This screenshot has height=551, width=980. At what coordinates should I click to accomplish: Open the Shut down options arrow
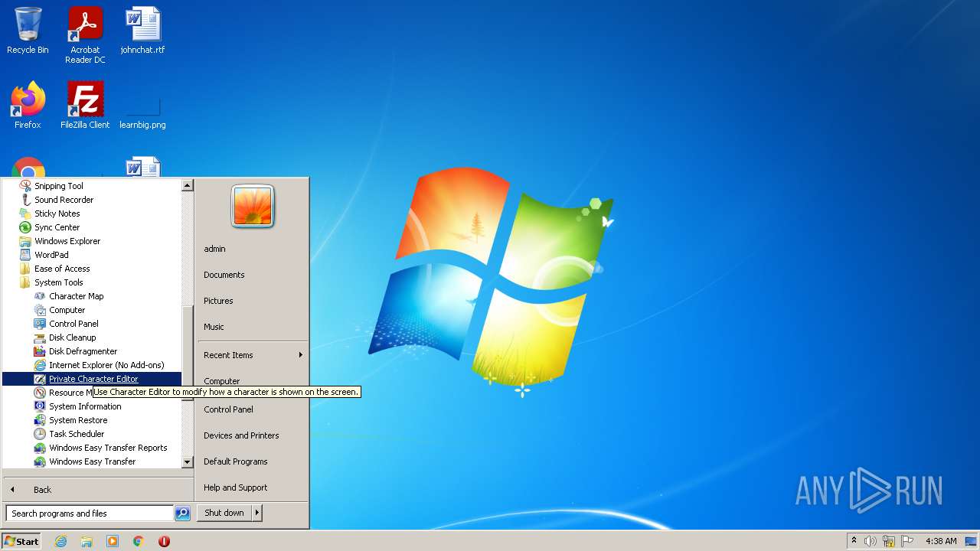[257, 513]
